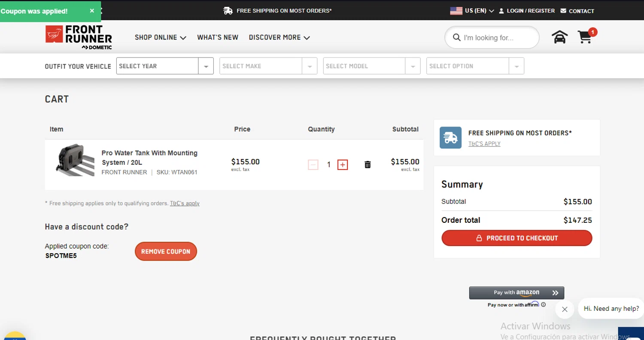Click the Front Runner Dometic logo
This screenshot has height=340, width=644.
[x=79, y=37]
